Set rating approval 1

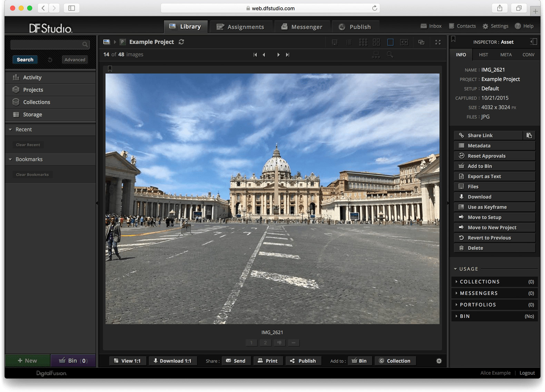coord(251,343)
